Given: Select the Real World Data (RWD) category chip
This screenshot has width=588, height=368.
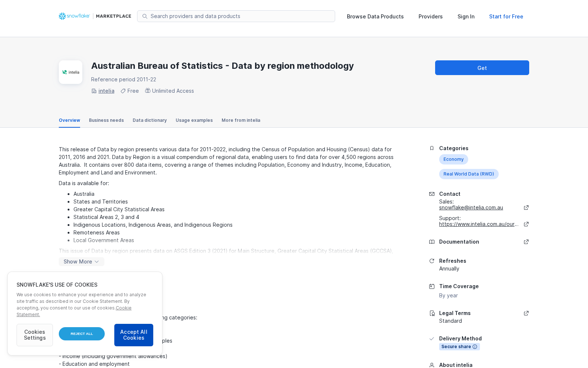Looking at the screenshot, I should pyautogui.click(x=469, y=174).
